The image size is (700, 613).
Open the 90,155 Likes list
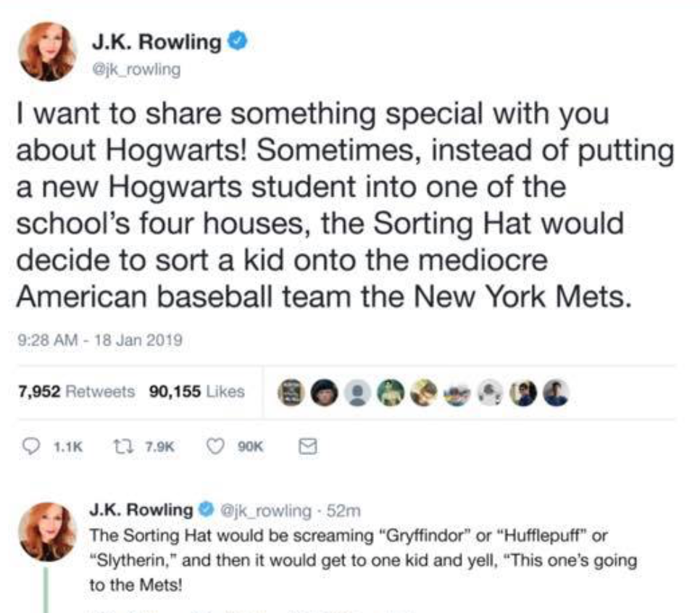click(197, 391)
